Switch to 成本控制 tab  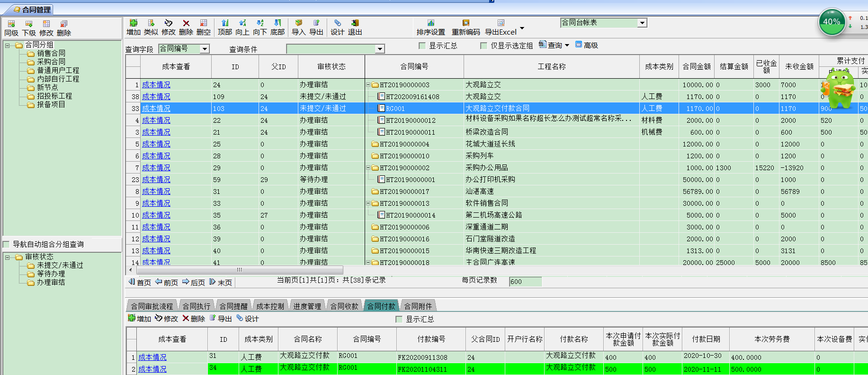tap(270, 306)
